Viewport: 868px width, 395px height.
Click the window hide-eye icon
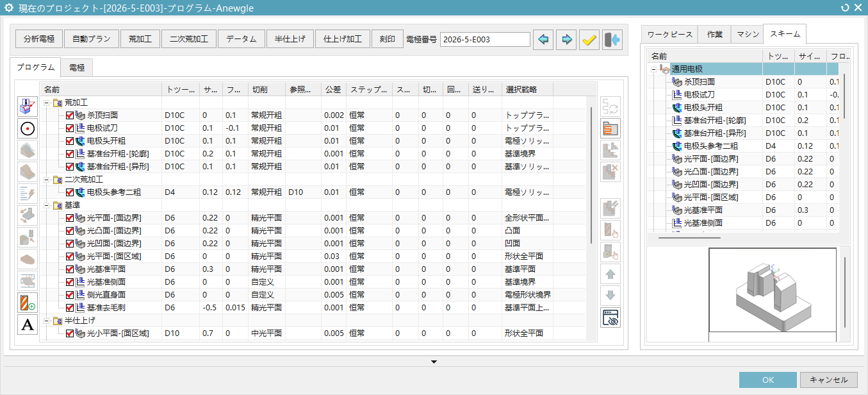(x=610, y=317)
